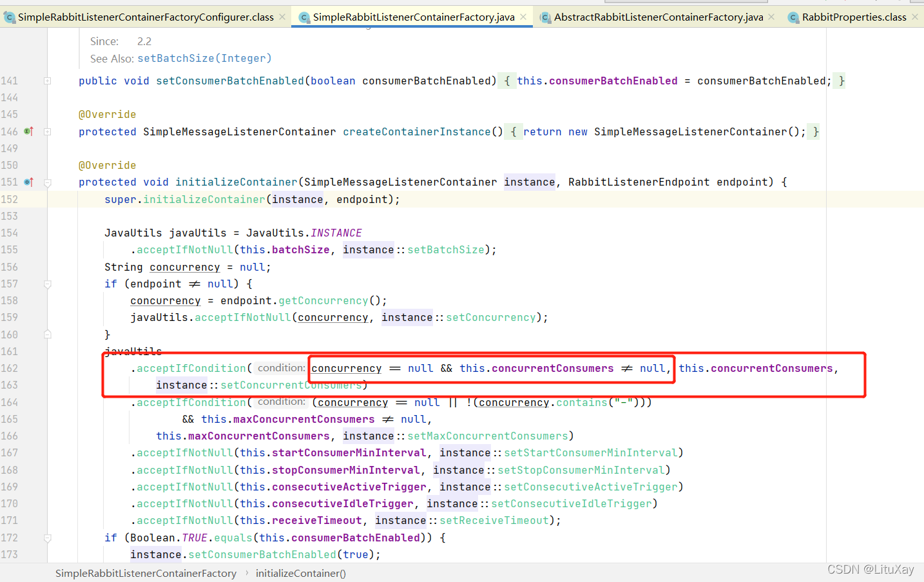924x582 pixels.
Task: Click the overriding-method gutter icon beside createContainerInstance
Action: [28, 131]
